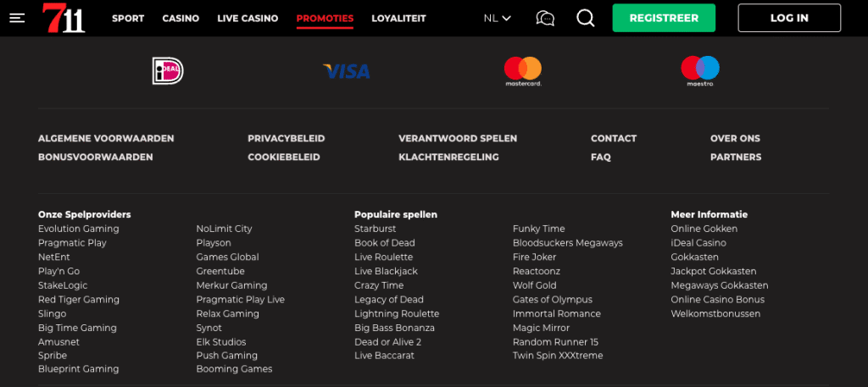
Task: Open the Verantwoord Spelen link
Action: pos(458,138)
